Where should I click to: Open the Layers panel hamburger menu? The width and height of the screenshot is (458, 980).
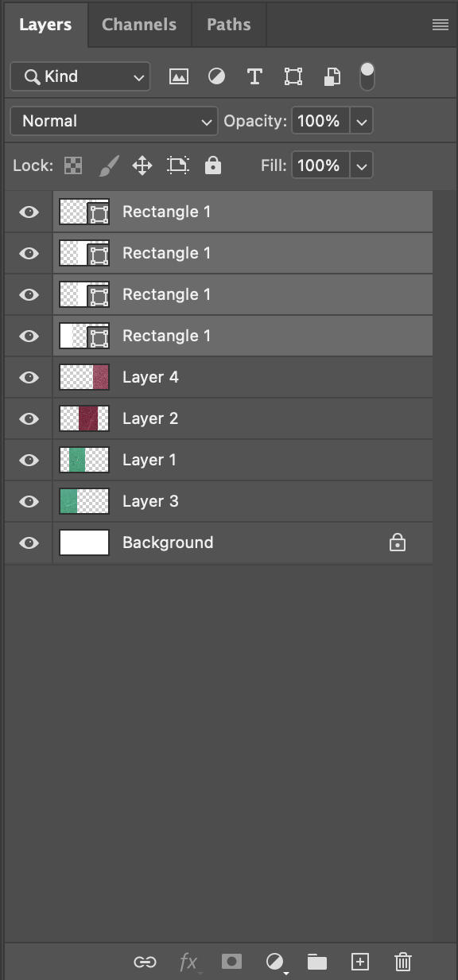tap(440, 25)
